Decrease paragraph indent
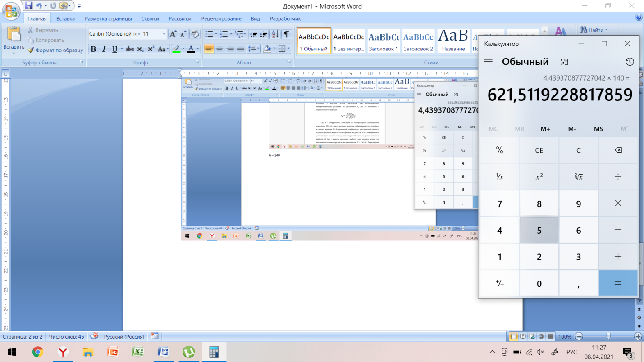The height and width of the screenshot is (362, 644). point(253,34)
